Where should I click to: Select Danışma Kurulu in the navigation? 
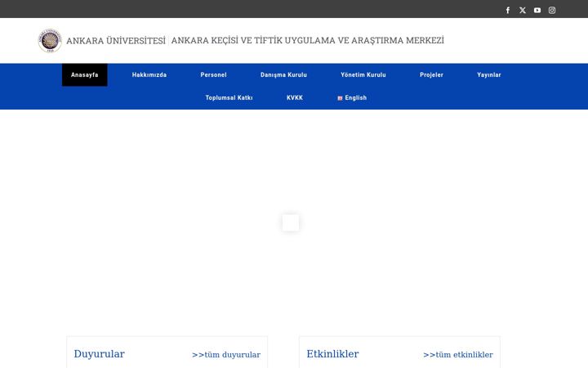pyautogui.click(x=284, y=74)
